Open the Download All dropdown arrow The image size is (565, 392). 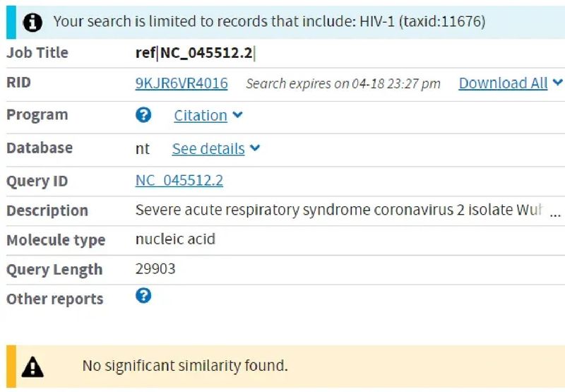pos(557,82)
